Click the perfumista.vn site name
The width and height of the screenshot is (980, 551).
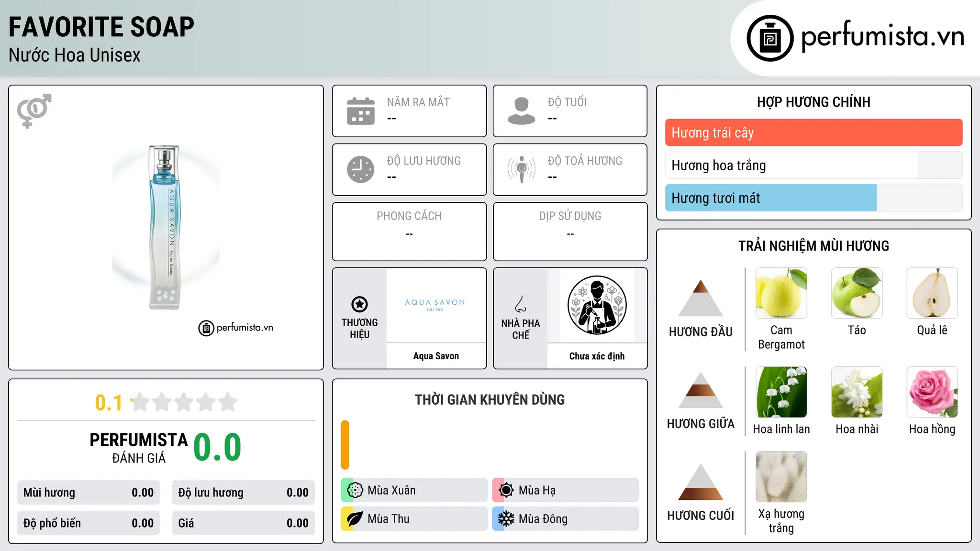pos(883,36)
